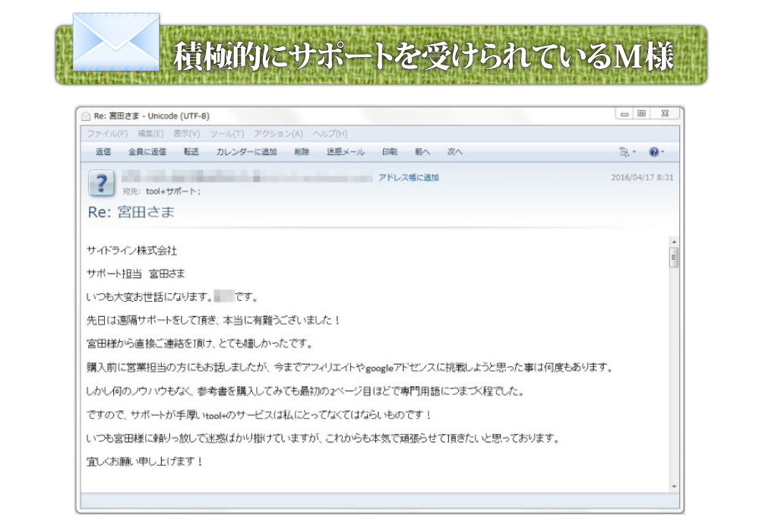The width and height of the screenshot is (759, 532).
Task: Click the subject line Re: 宮田さま
Action: tap(131, 212)
